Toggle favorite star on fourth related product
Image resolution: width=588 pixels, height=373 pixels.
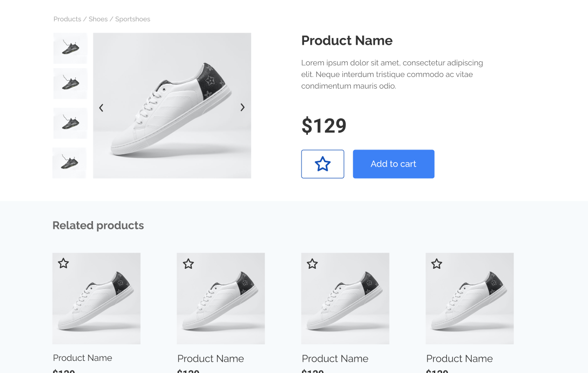click(437, 264)
